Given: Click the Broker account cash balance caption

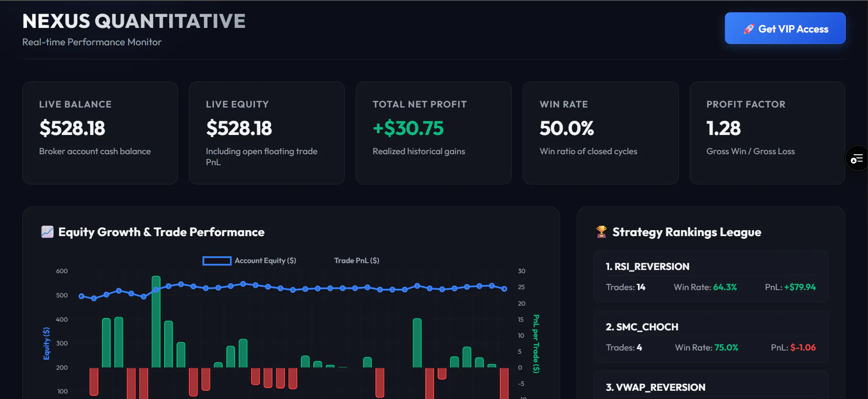Looking at the screenshot, I should (95, 151).
